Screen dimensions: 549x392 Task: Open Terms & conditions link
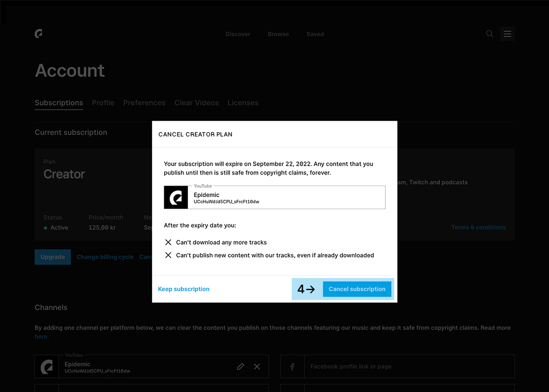coord(478,227)
